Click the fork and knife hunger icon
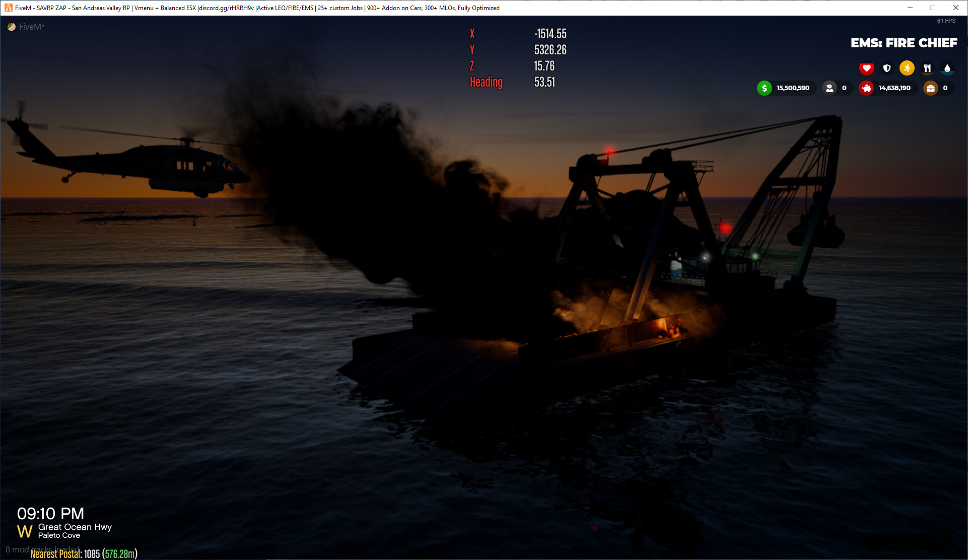Image resolution: width=968 pixels, height=560 pixels. 927,68
